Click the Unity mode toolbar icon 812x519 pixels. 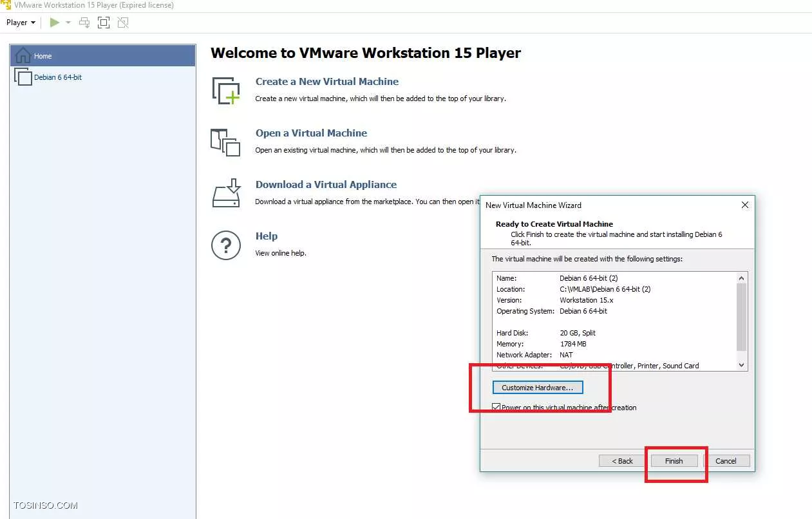coord(123,23)
